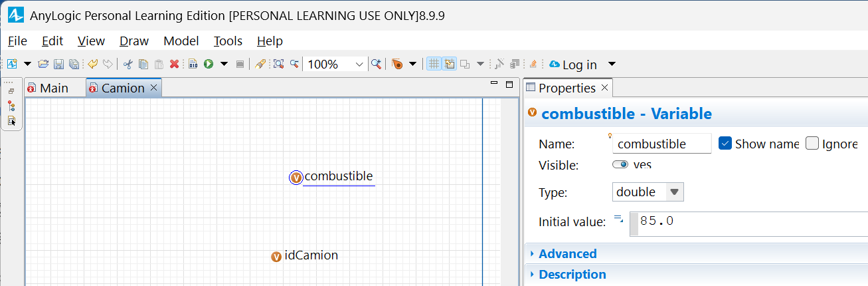
Task: Click the Save floppy disk icon
Action: (x=58, y=64)
